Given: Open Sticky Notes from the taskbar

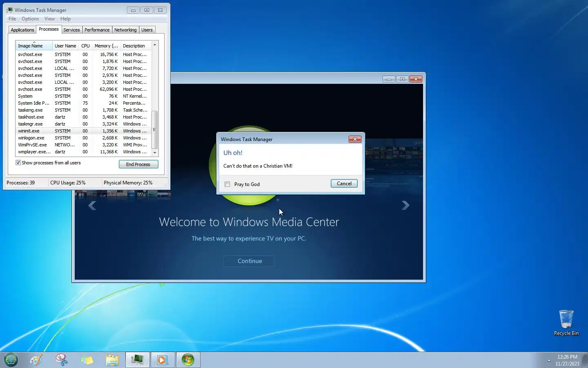Looking at the screenshot, I should (87, 360).
